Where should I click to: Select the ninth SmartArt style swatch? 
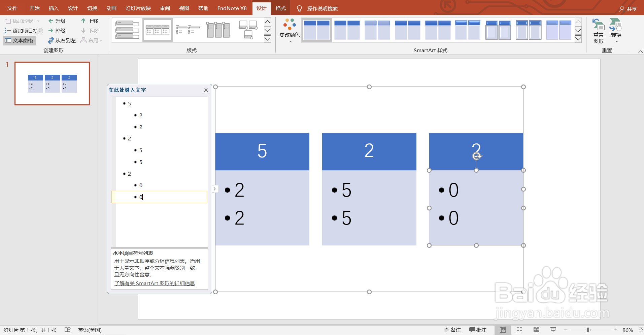(558, 30)
